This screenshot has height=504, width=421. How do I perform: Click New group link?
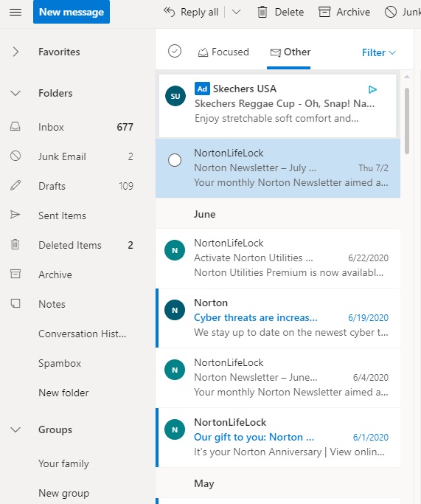(x=64, y=493)
